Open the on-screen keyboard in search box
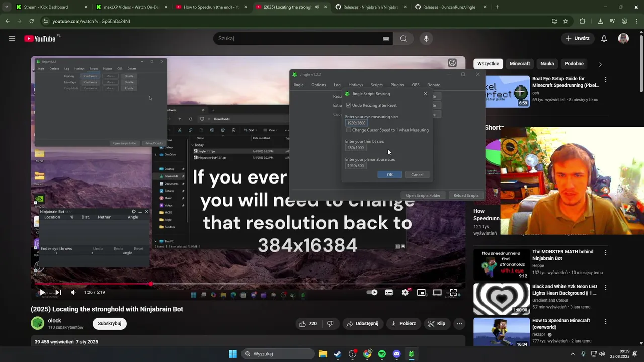644x362 pixels. coord(386,39)
